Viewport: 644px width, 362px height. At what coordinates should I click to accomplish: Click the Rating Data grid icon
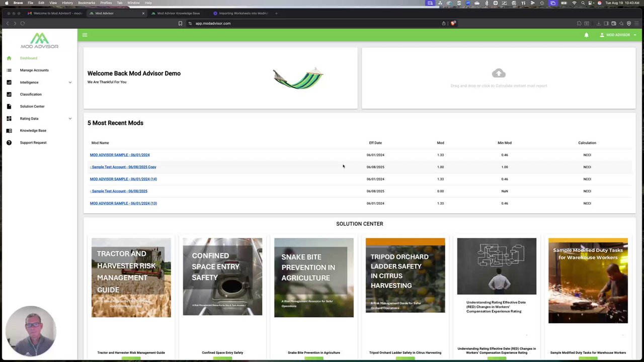click(x=9, y=119)
